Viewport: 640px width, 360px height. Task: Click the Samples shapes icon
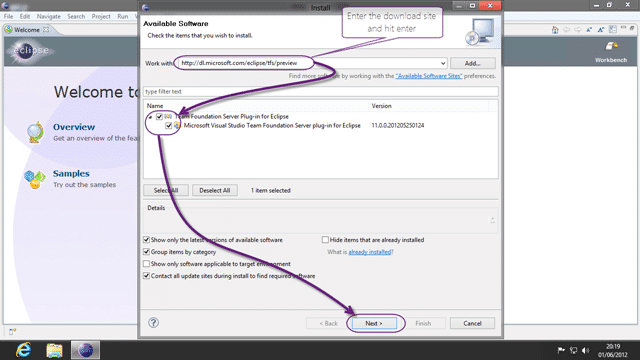coord(34,179)
